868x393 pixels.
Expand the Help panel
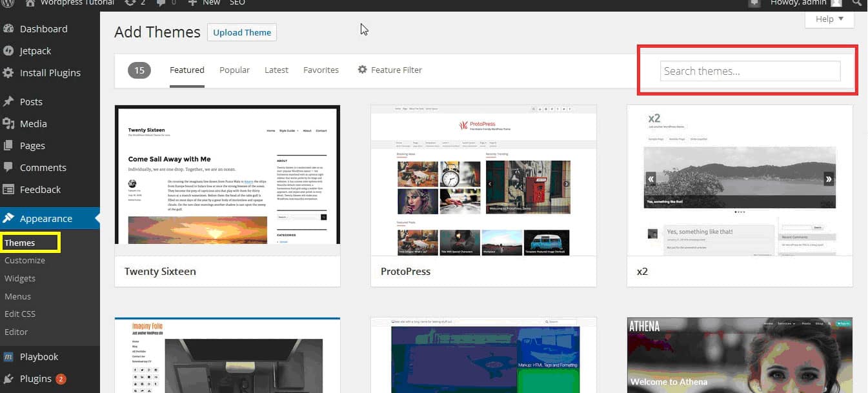point(829,19)
